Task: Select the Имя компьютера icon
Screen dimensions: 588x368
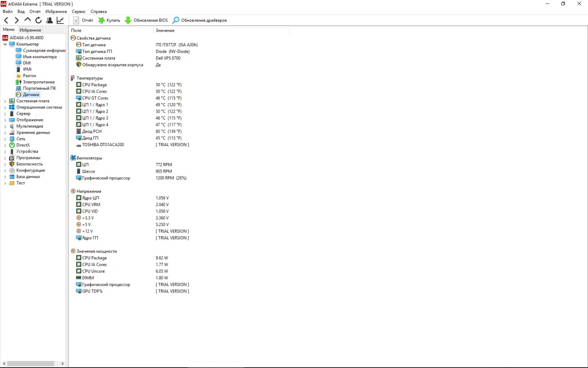Action: pyautogui.click(x=19, y=57)
